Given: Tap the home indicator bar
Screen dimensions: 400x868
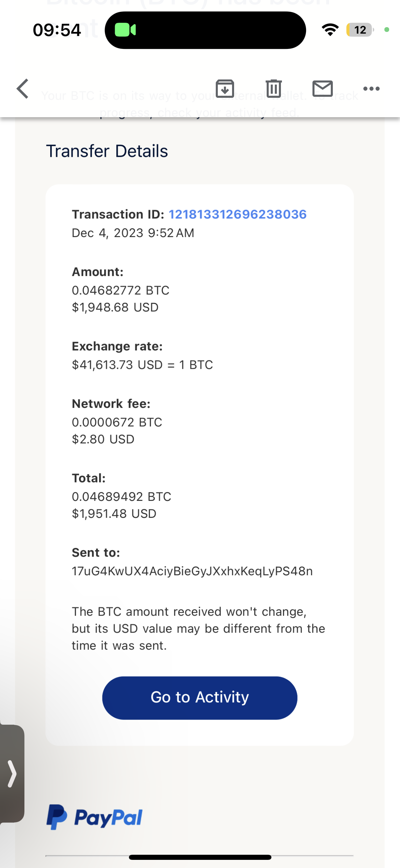Looking at the screenshot, I should [200, 857].
